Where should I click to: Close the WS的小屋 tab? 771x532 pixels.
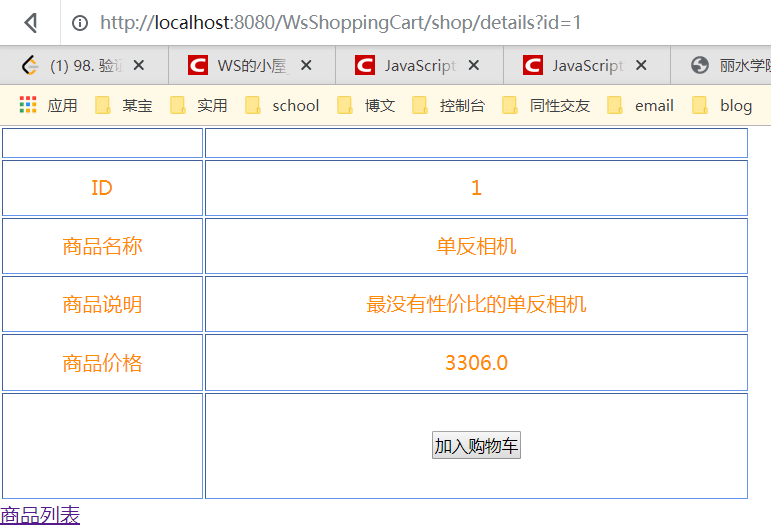click(306, 65)
